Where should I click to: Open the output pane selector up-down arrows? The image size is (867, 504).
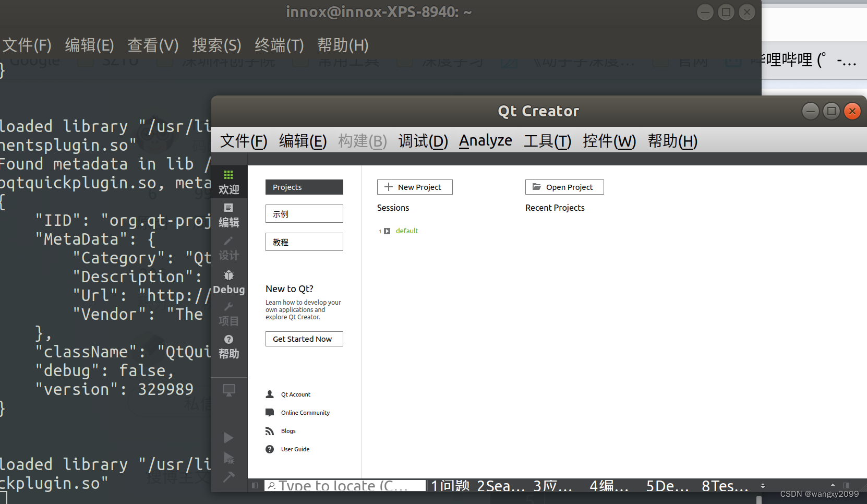763,486
